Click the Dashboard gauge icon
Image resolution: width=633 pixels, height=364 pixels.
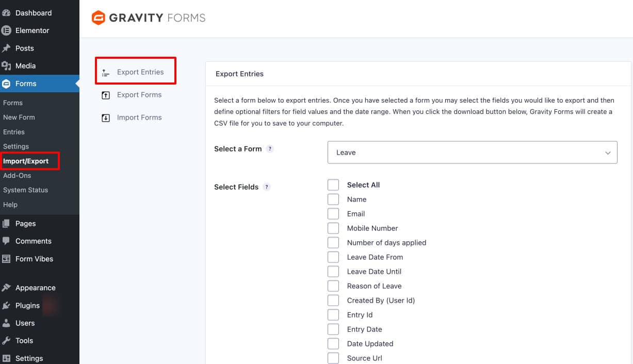coord(7,12)
